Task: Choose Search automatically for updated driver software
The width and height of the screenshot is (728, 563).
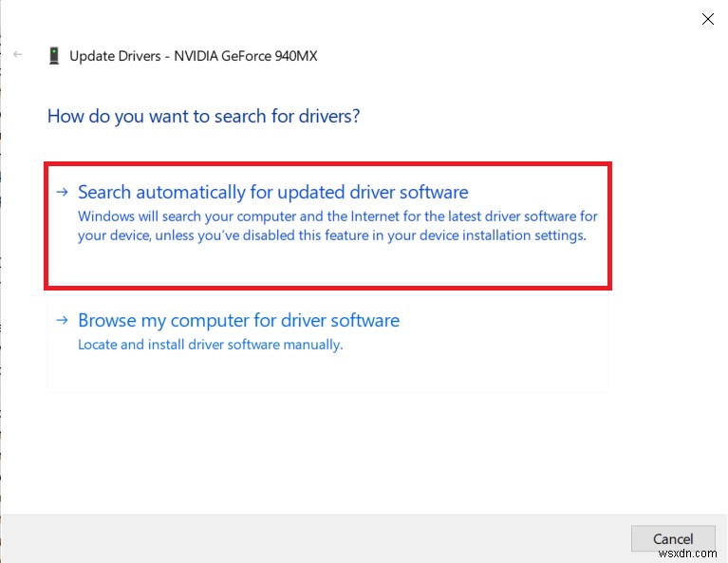Action: [x=327, y=226]
